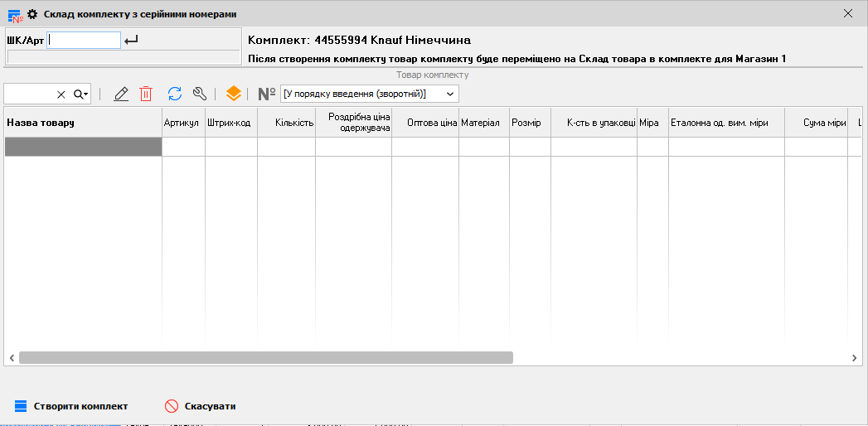
Task: Click the 'Кількість' column header
Action: [286, 123]
